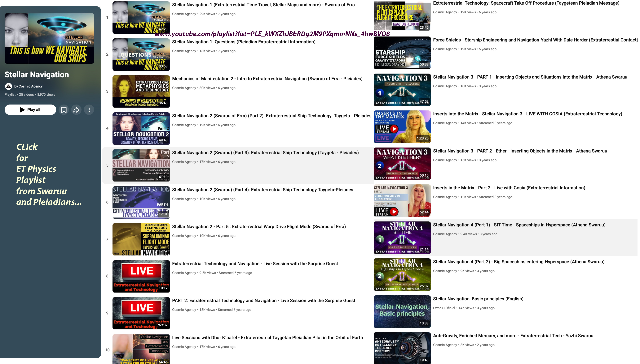Open 'Extraterrestrial Technology and Navigation - Live Session' title
Screen dimensions: 640x364
pyautogui.click(x=255, y=264)
